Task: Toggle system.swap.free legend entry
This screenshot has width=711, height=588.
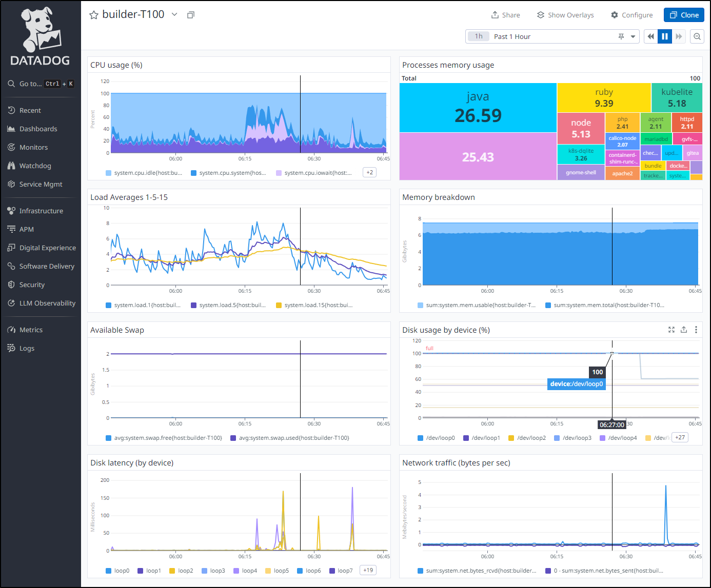Action: point(164,438)
